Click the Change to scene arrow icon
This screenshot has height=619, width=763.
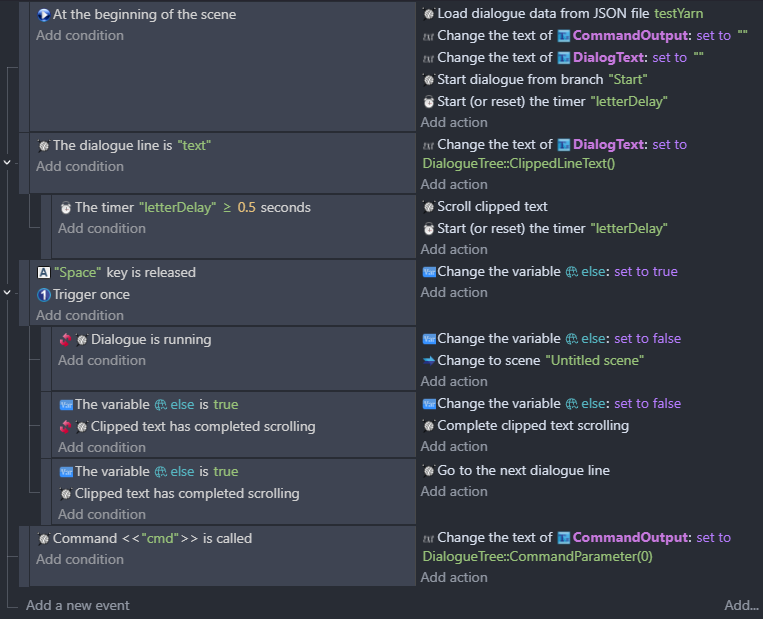pos(429,361)
